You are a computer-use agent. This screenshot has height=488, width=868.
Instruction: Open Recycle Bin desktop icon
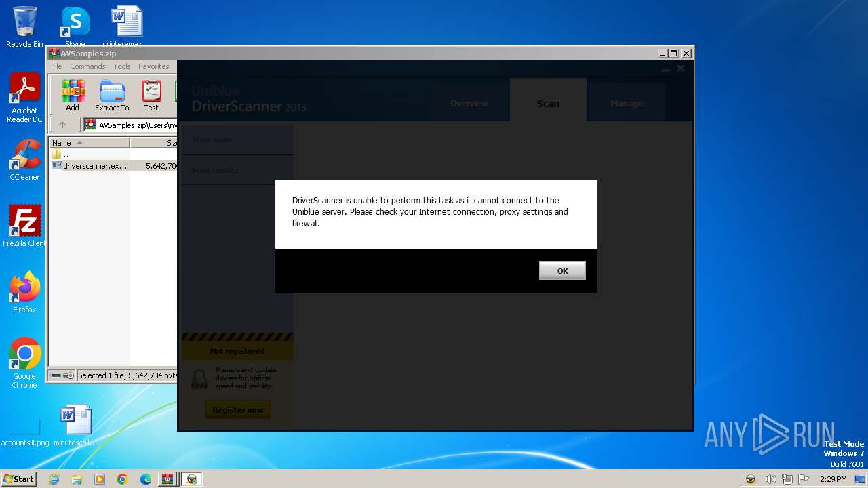click(x=24, y=27)
